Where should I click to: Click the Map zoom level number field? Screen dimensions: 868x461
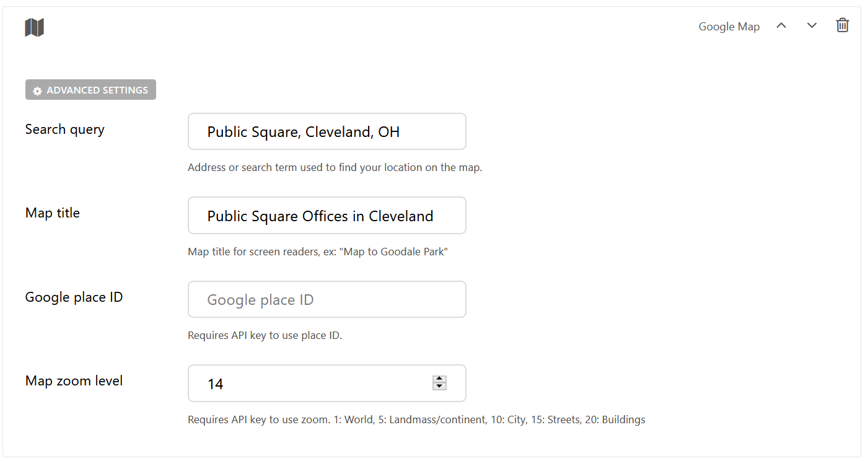[310, 384]
